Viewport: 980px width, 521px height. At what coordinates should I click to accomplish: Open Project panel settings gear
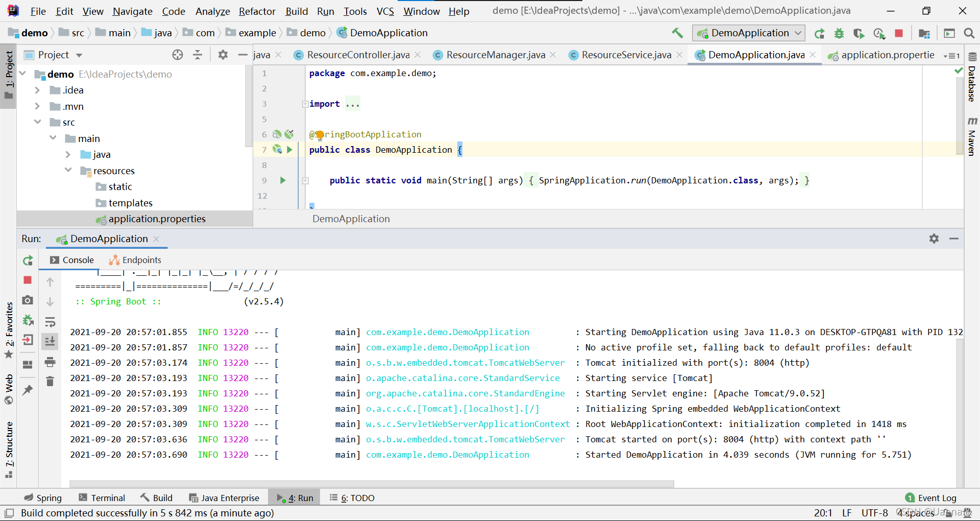[223, 55]
